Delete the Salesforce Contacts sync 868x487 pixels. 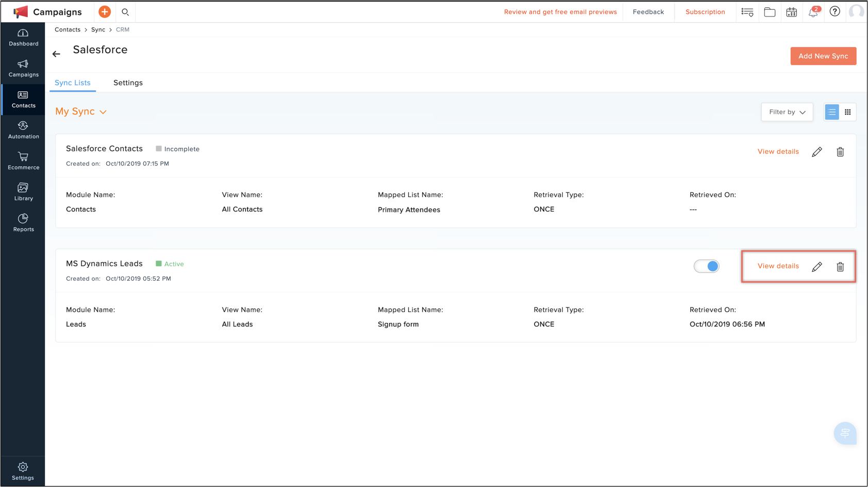tap(840, 152)
